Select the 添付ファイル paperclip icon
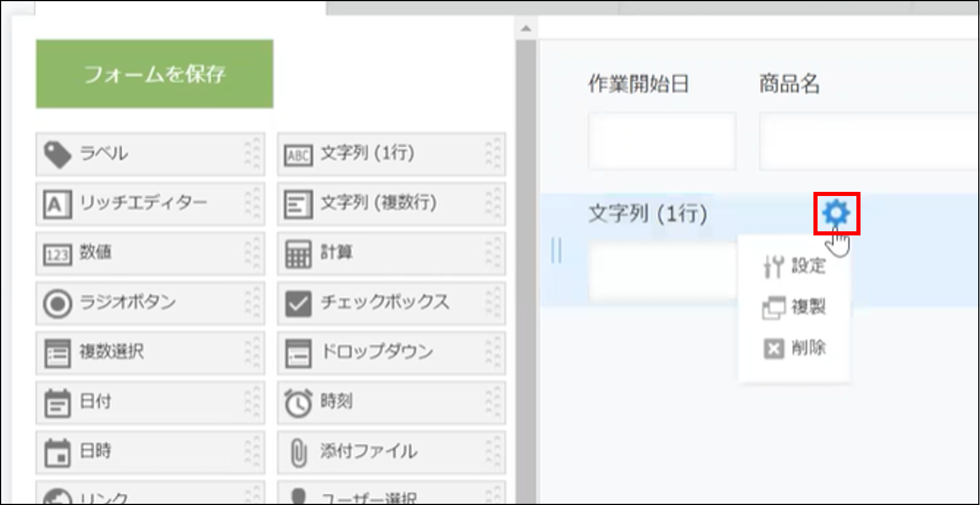Viewport: 980px width, 505px height. tap(298, 453)
